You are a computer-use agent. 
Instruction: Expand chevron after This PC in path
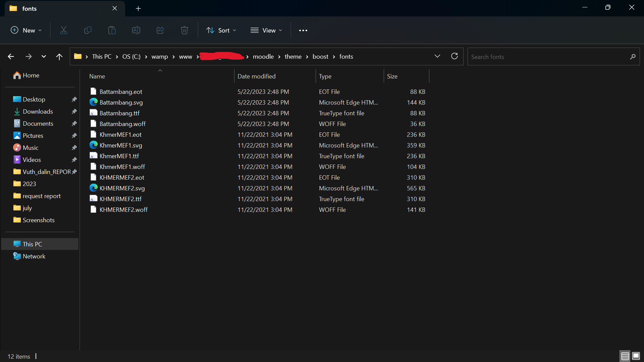tap(117, 57)
